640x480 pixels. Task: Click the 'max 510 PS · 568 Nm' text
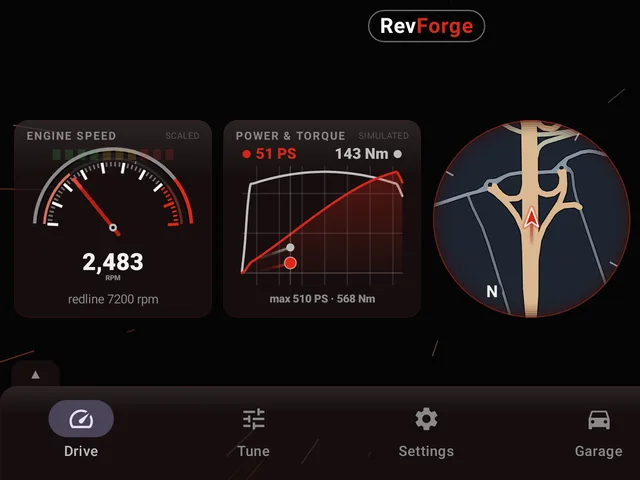click(x=322, y=299)
